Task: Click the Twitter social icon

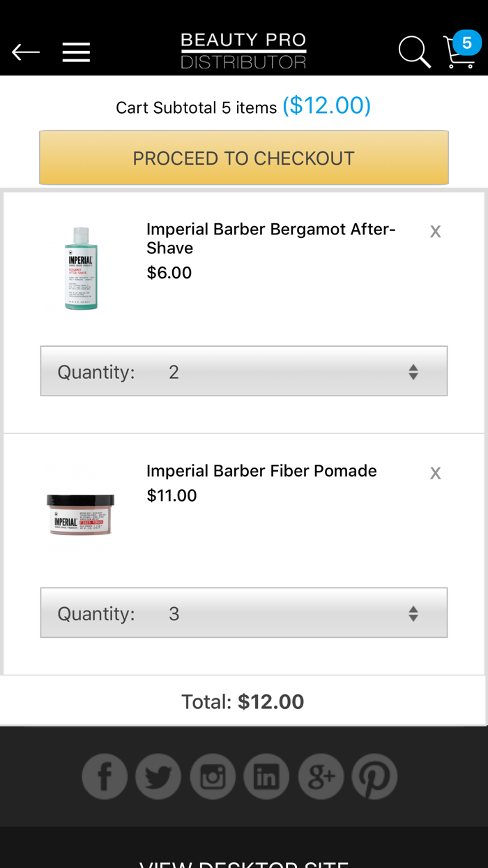Action: 158,776
